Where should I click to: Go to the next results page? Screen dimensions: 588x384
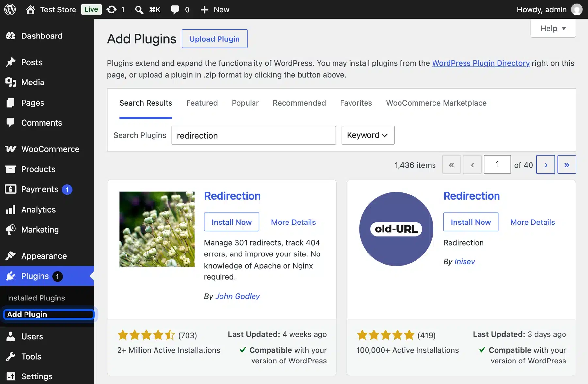546,164
